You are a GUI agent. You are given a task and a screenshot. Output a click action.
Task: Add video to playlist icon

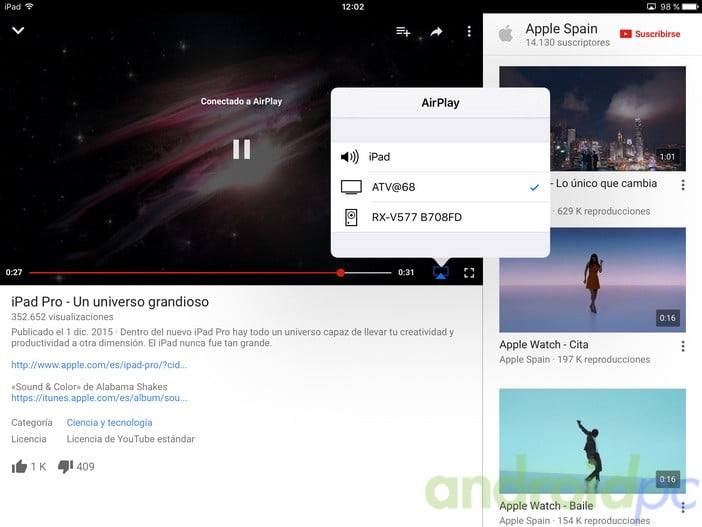coord(403,31)
